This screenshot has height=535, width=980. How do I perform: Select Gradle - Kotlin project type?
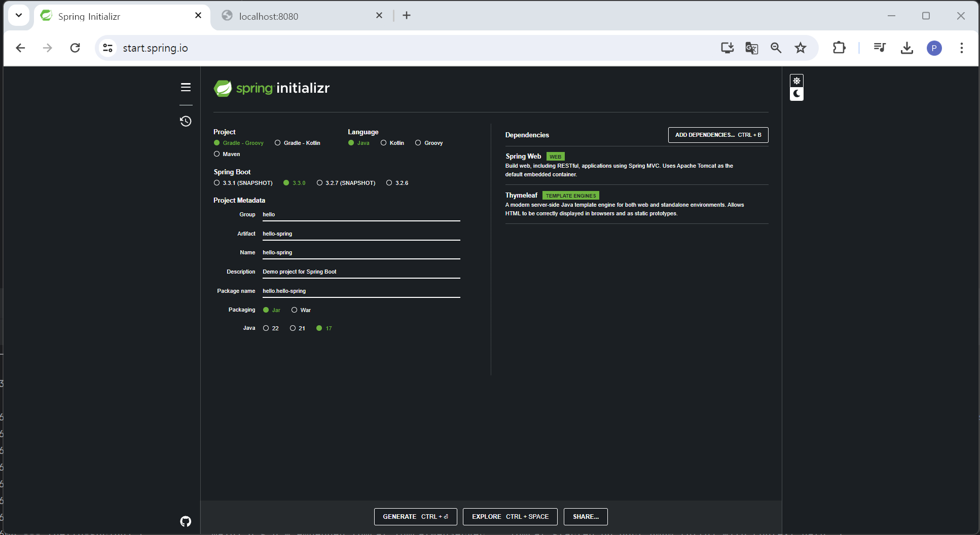[298, 143]
